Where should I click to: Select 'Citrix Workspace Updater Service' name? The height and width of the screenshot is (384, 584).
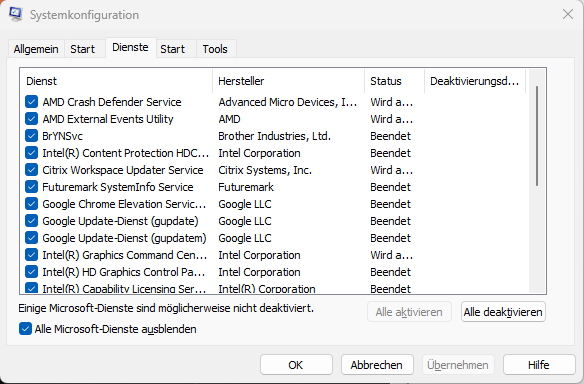tap(123, 170)
